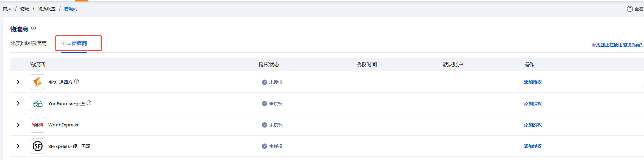
Task: Click the help icon next to YunExpress-云途
Action: click(89, 103)
